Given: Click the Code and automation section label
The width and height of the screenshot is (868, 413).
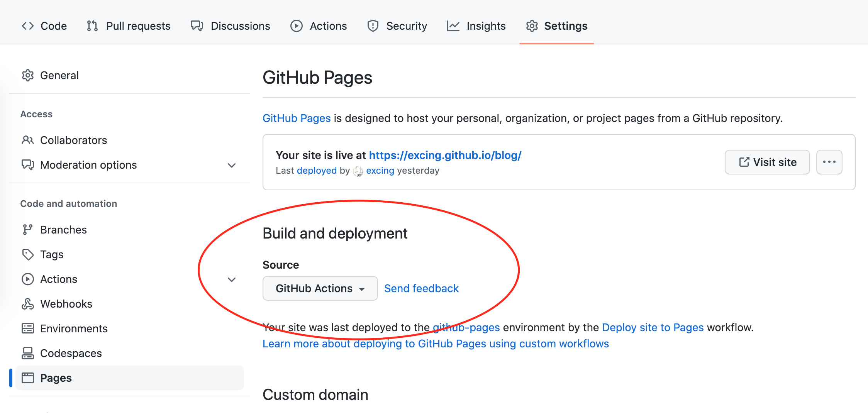Looking at the screenshot, I should click(x=69, y=203).
